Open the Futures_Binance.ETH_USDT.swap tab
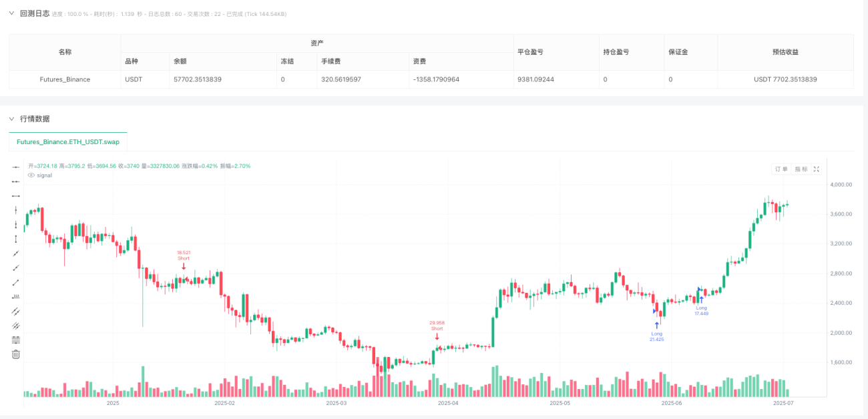Image resolution: width=868 pixels, height=419 pixels. (x=67, y=142)
